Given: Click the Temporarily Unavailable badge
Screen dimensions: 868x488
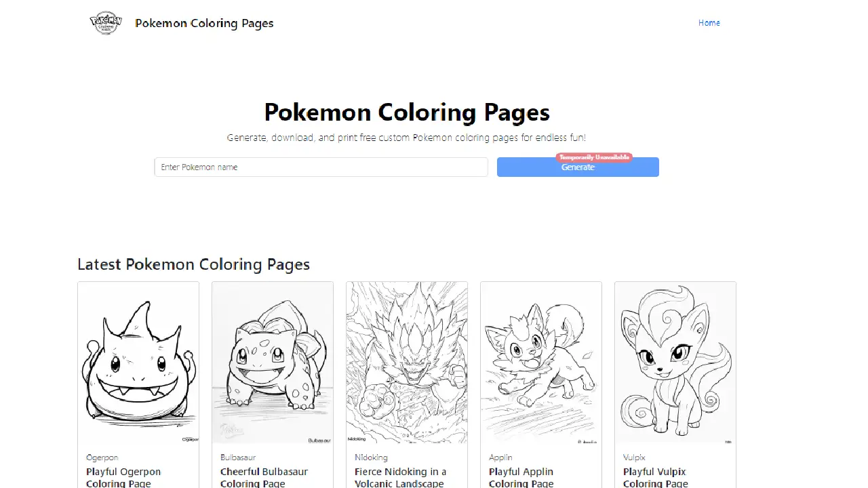Looking at the screenshot, I should pos(595,157).
